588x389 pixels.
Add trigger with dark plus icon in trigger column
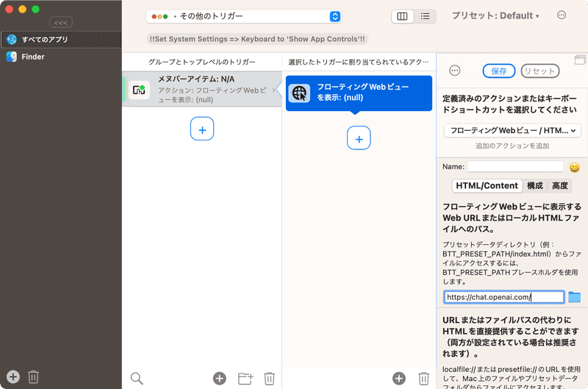pyautogui.click(x=220, y=379)
